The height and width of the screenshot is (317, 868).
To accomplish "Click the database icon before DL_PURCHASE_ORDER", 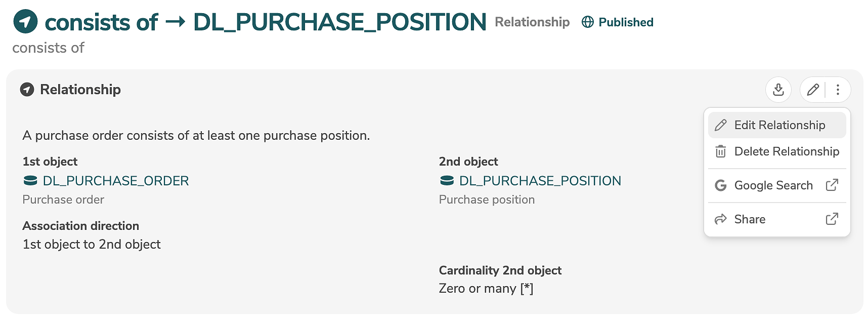I will [30, 181].
